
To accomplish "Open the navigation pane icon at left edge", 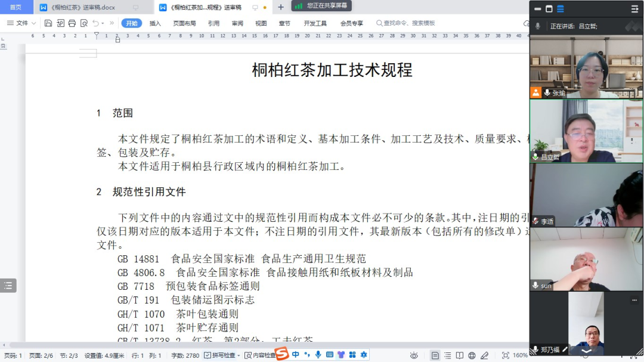I will pos(8,286).
